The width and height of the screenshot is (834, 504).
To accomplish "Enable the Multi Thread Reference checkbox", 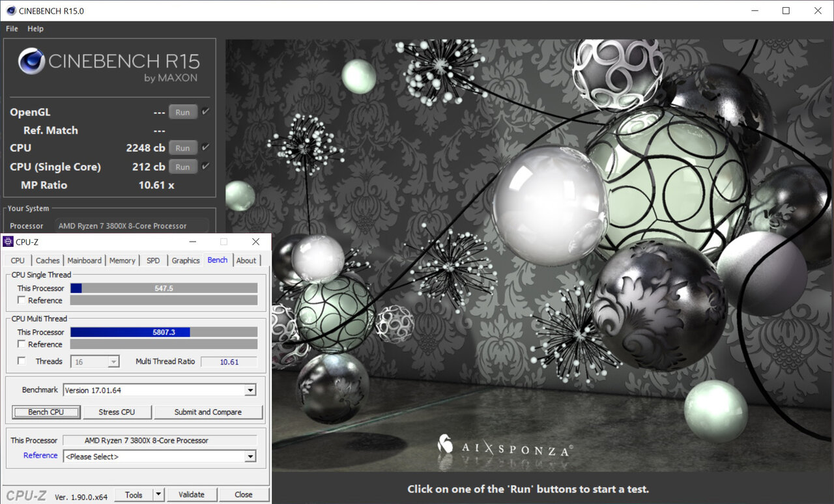I will pos(22,344).
